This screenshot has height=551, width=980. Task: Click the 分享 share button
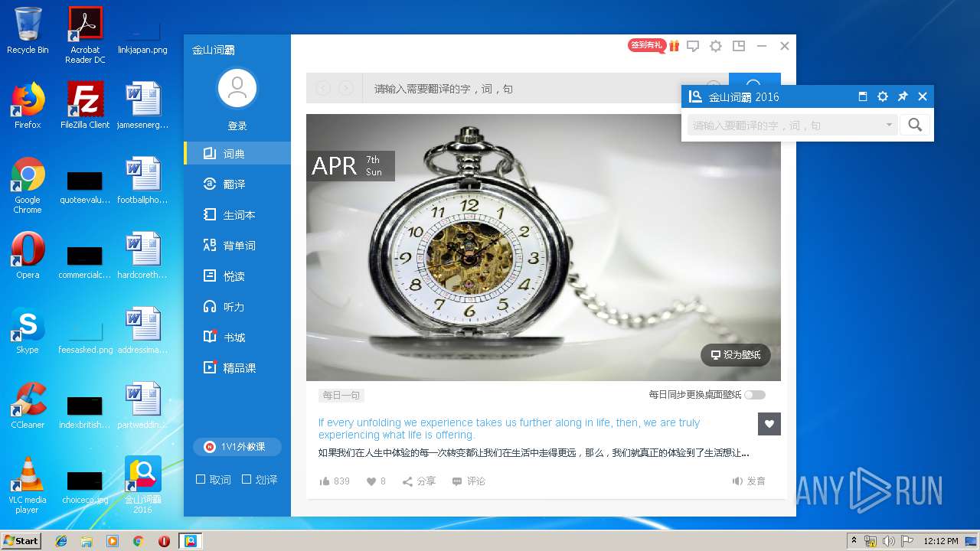pos(419,481)
